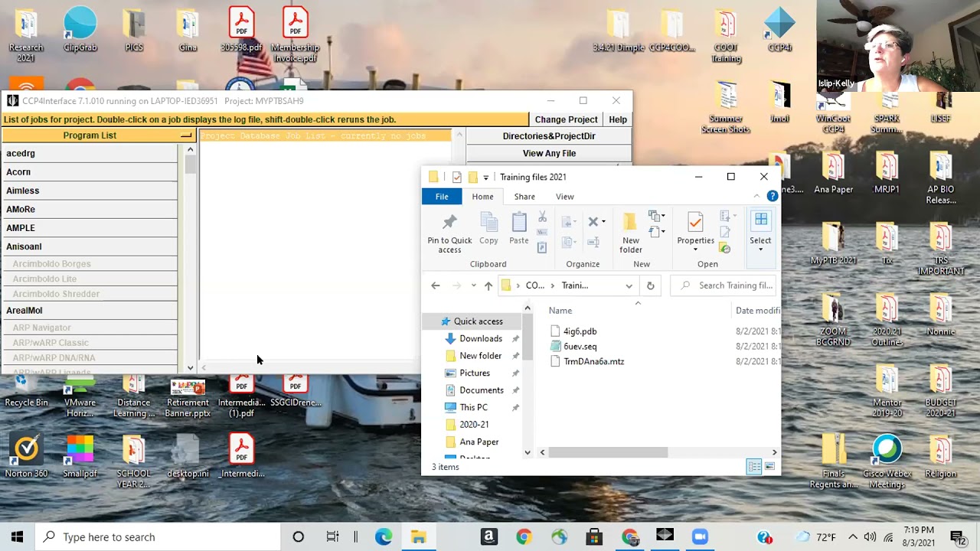Open the Select dropdown in ribbon

(760, 233)
